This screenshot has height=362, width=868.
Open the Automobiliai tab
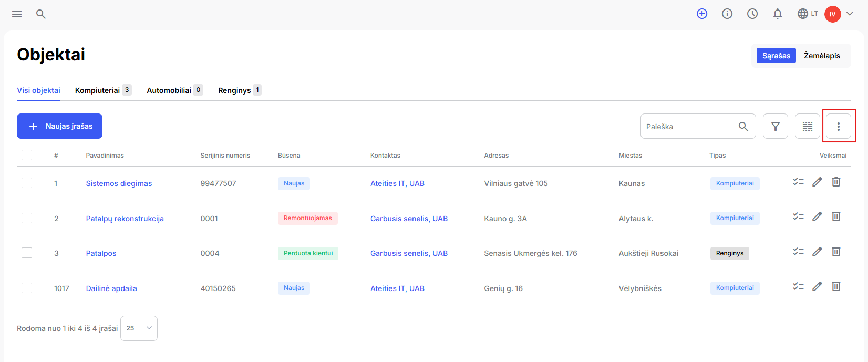point(175,90)
